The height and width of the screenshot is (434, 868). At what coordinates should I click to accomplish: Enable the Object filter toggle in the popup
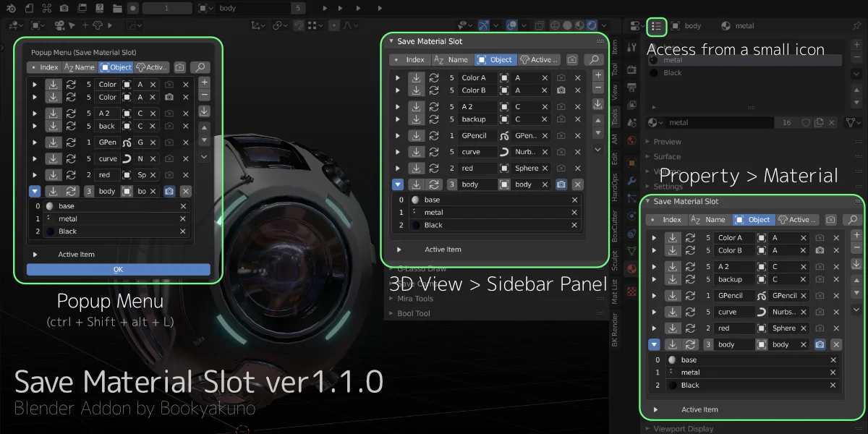coord(118,67)
